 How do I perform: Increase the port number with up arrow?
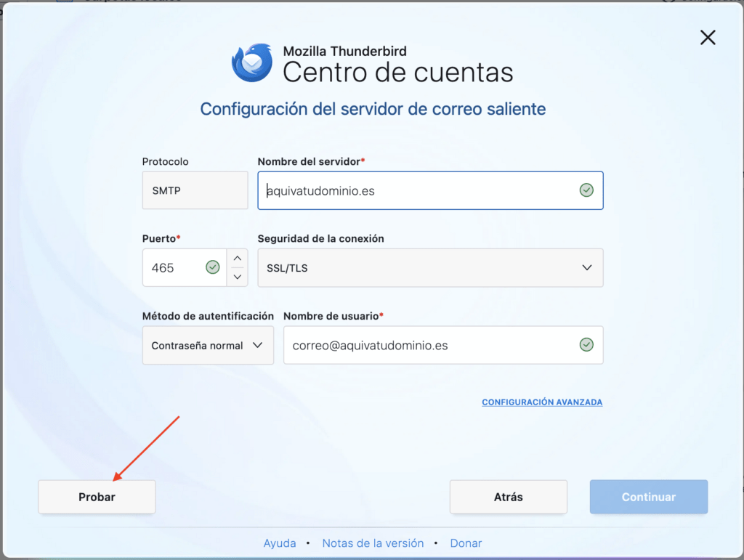point(238,259)
